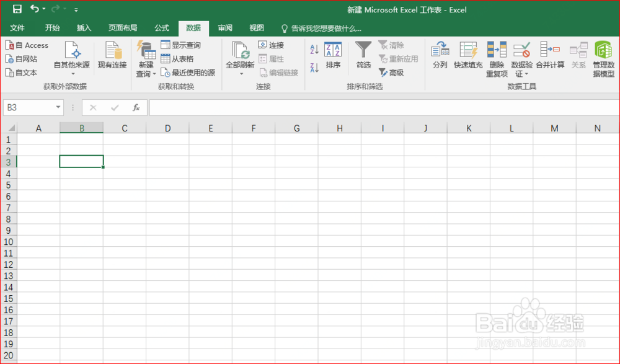Select column D header

[x=167, y=128]
